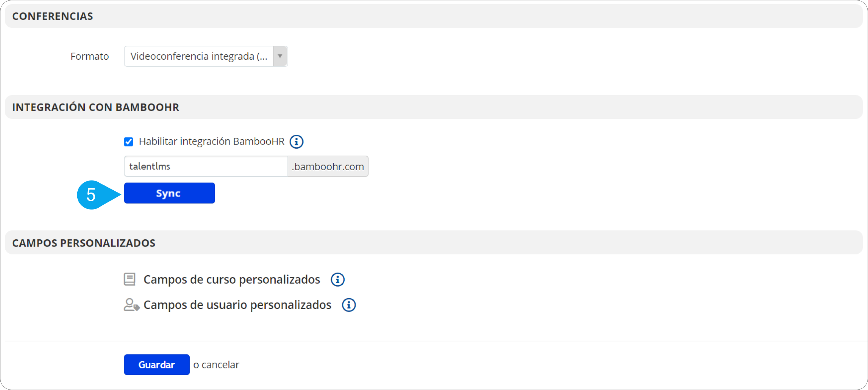Uncheck the Habilitar integración BambooHR checkbox
Screen dimensions: 868x390
pyautogui.click(x=129, y=142)
